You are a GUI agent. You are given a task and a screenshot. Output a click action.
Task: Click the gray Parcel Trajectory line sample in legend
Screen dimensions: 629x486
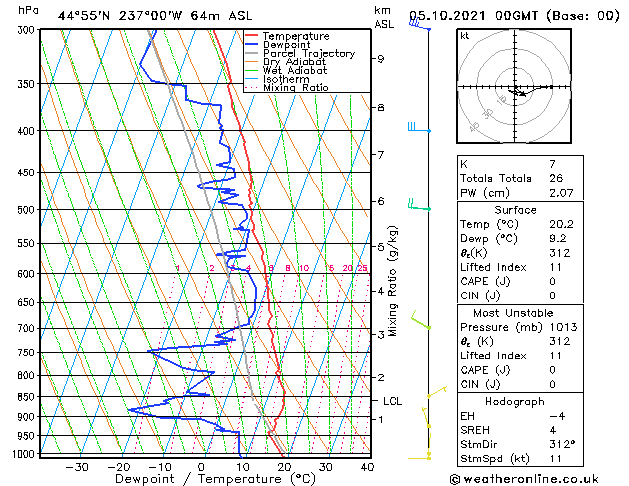tap(252, 53)
